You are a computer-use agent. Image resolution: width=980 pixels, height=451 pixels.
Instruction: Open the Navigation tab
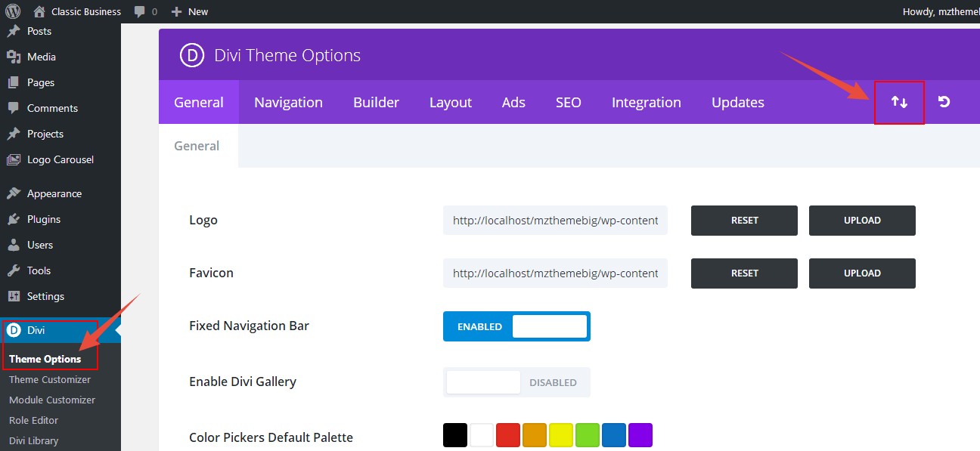click(288, 102)
